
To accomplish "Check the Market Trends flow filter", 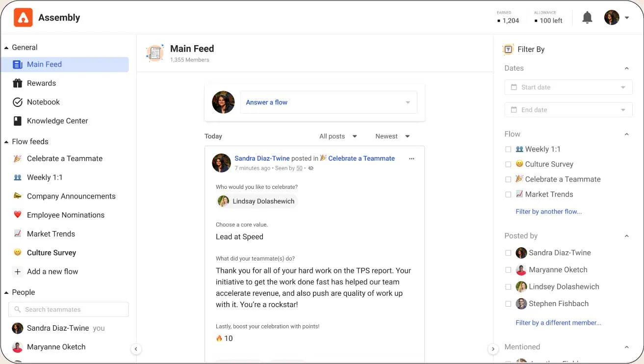I will (x=508, y=194).
